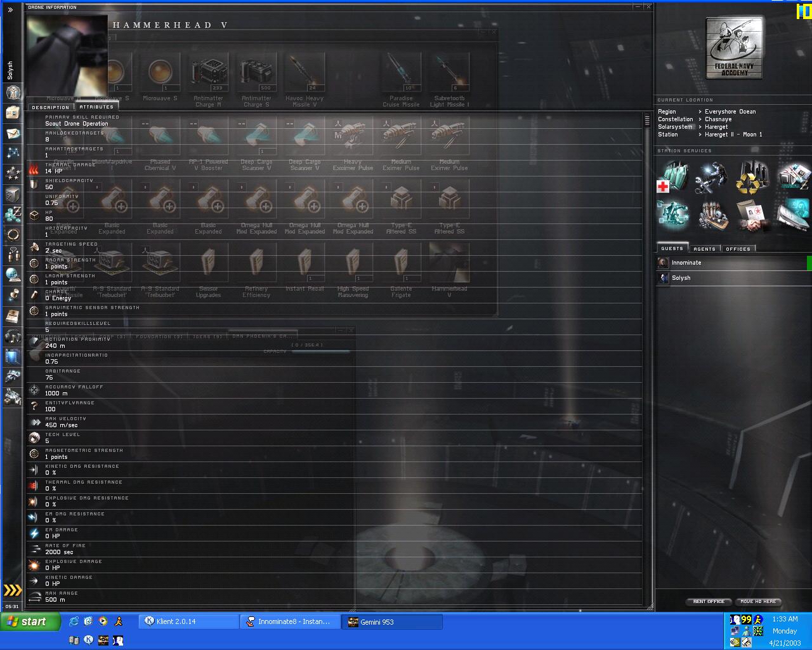Switch to Gemini 953 taskbar window
Screen dimensions: 812x650
392,621
